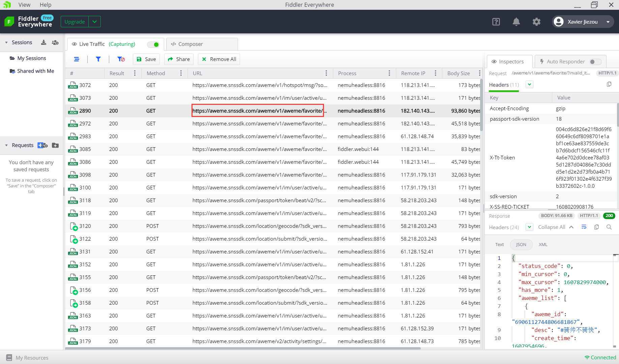
Task: Select session 3118 passport token row
Action: point(273,201)
